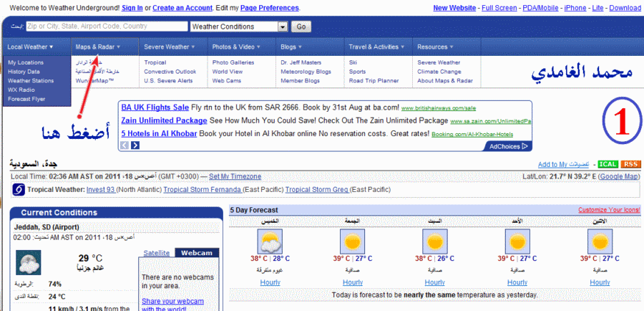Click Share your webcam link
The height and width of the screenshot is (311, 644).
pyautogui.click(x=172, y=305)
